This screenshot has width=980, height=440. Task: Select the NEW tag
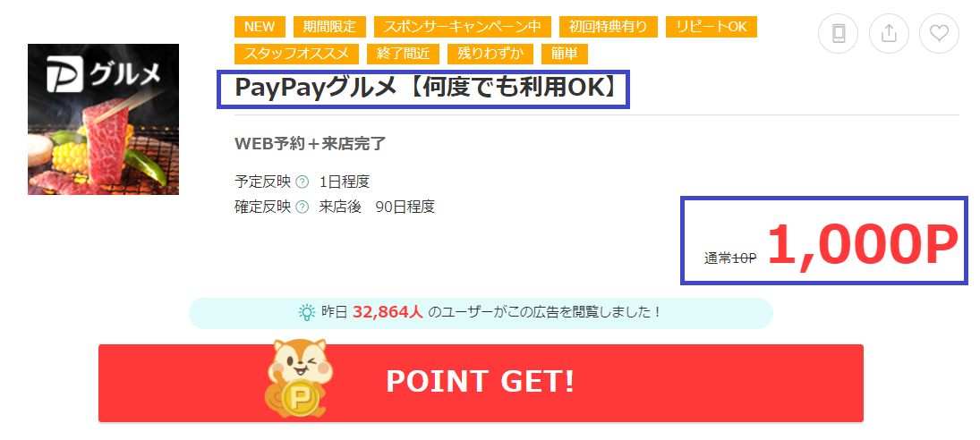coord(260,27)
